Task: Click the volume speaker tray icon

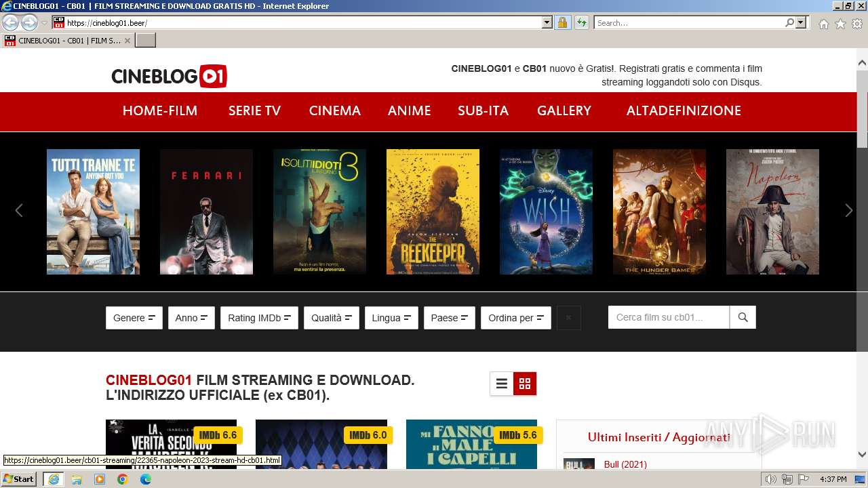Action: coord(770,479)
